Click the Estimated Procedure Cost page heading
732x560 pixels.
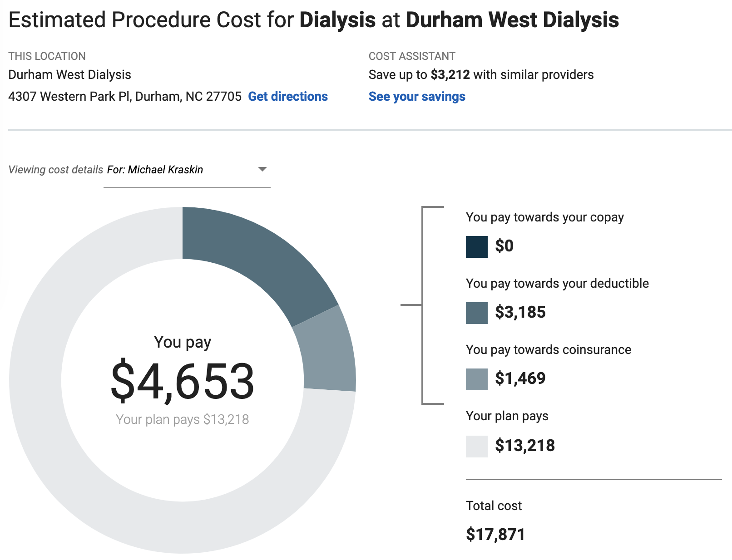coord(313,20)
